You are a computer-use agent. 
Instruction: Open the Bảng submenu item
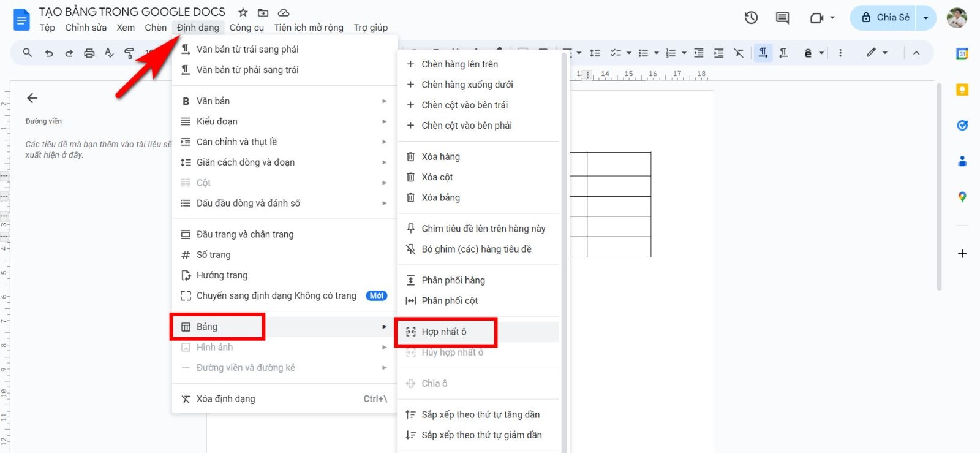284,327
